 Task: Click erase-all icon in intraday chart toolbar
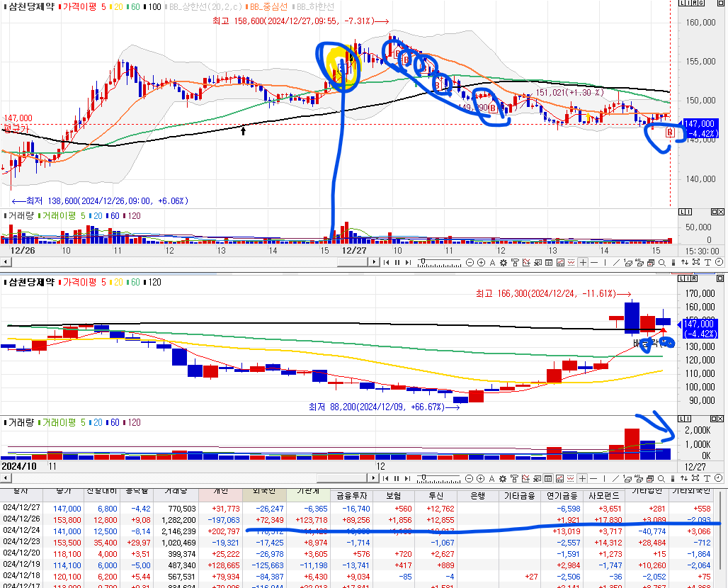pyautogui.click(x=639, y=262)
